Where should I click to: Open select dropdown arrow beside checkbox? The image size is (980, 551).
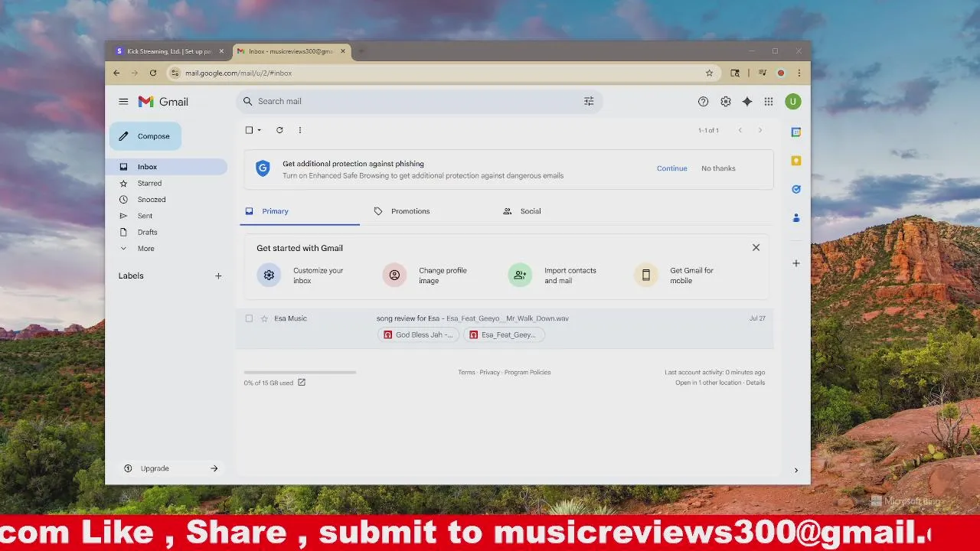tap(259, 130)
